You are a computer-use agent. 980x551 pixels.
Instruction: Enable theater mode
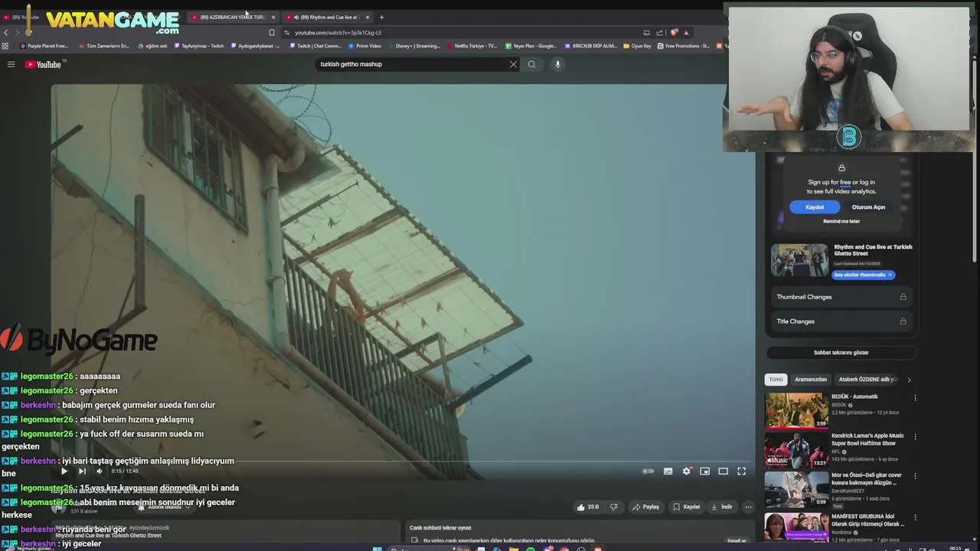tap(723, 471)
